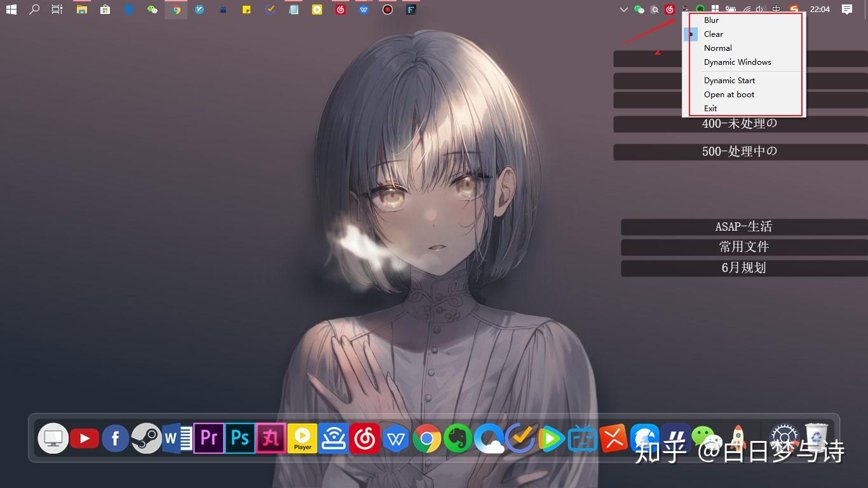The height and width of the screenshot is (488, 868).
Task: Launch Microsoft Word from the dock
Action: tap(177, 438)
